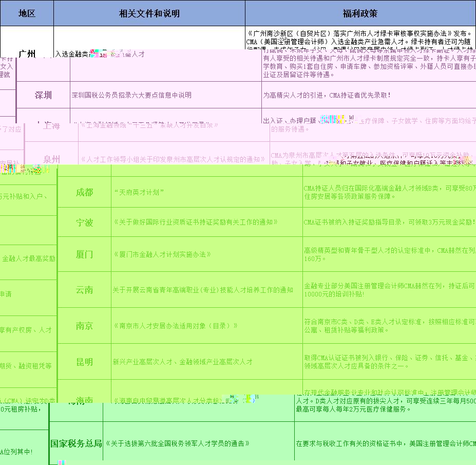Click the 福利政策 column header
The image size is (476, 465).
[x=360, y=13]
